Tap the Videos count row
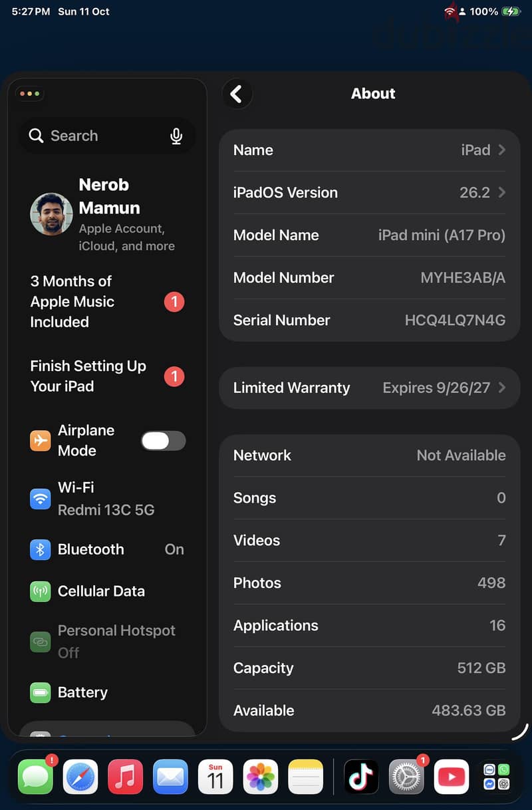The width and height of the screenshot is (532, 810). [x=369, y=541]
